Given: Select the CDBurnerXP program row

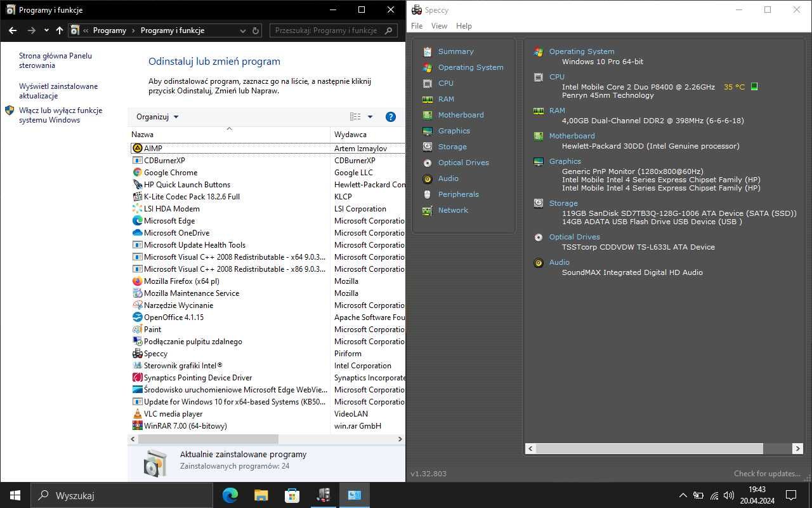Looking at the screenshot, I should point(266,160).
